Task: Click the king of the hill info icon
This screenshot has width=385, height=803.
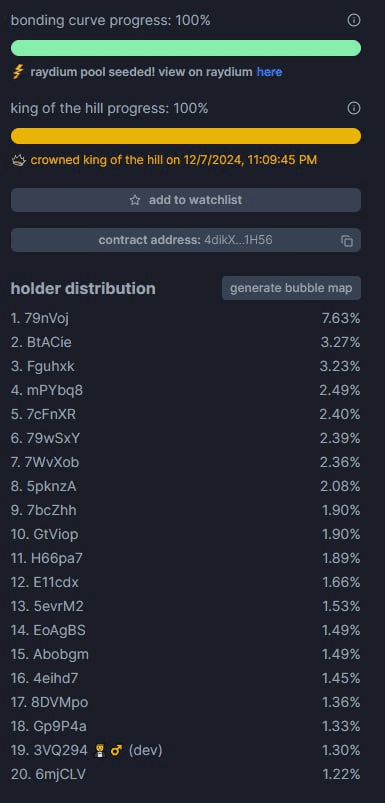Action: 354,108
